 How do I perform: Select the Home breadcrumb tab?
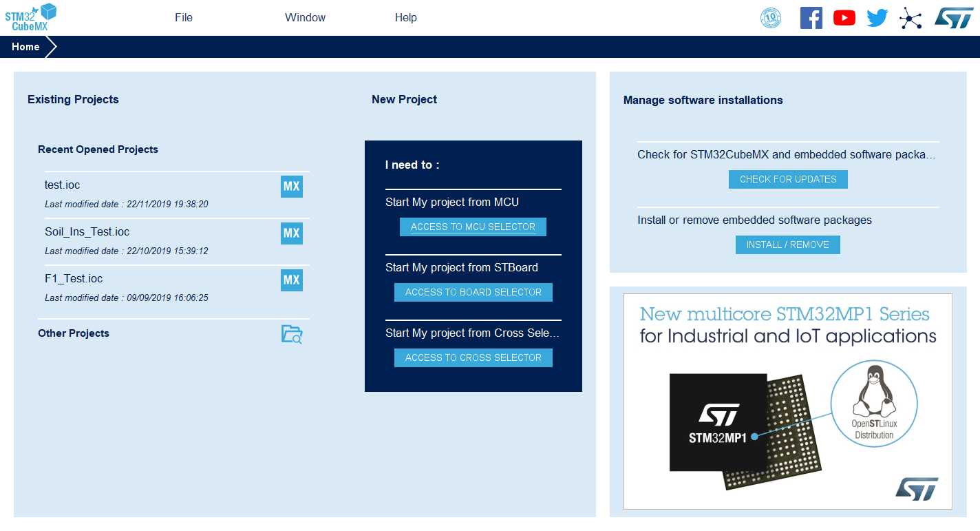[25, 47]
